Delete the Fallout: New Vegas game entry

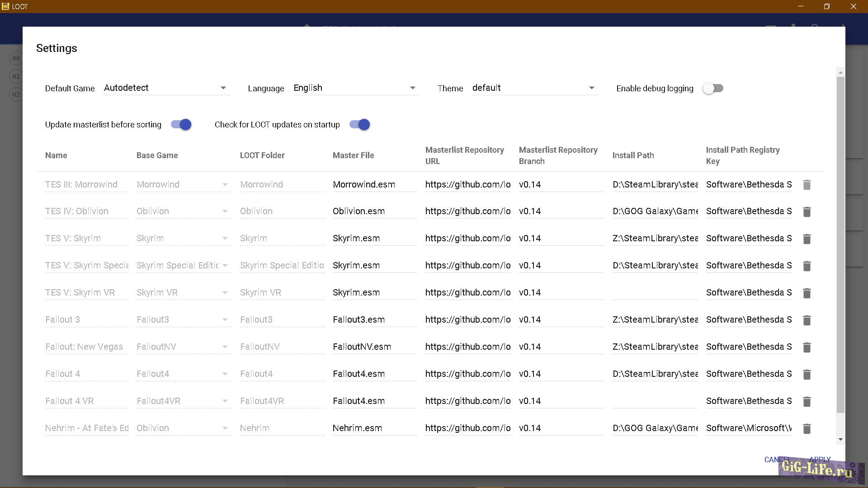pyautogui.click(x=807, y=347)
